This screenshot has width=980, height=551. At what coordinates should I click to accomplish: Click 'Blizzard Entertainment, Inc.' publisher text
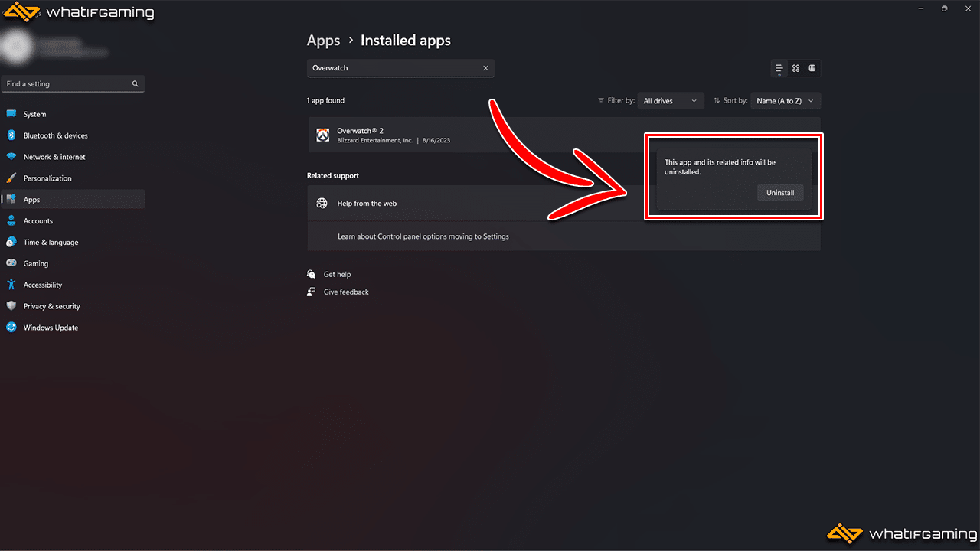pyautogui.click(x=375, y=141)
